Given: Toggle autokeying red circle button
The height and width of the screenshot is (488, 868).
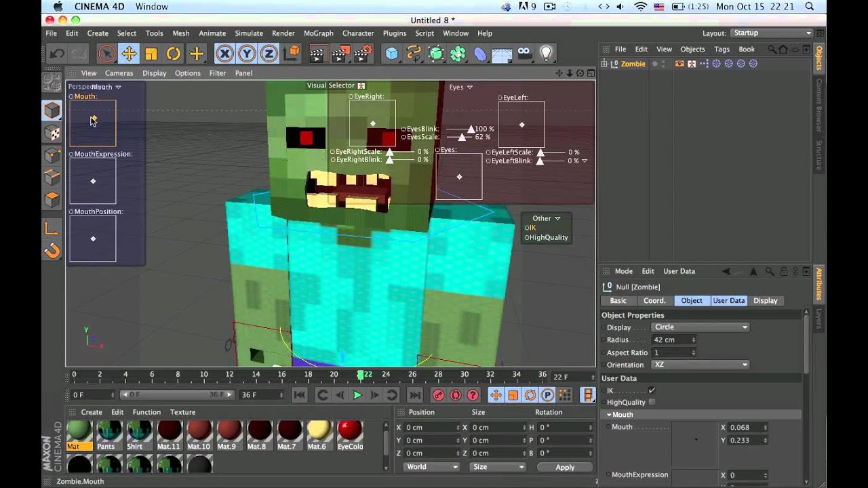Looking at the screenshot, I should [456, 395].
